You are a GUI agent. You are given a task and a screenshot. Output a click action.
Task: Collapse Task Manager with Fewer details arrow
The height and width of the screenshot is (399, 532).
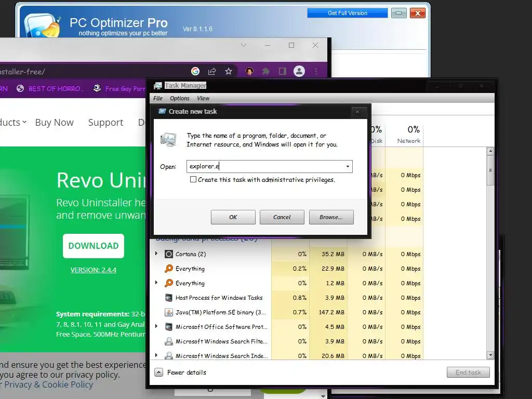158,373
